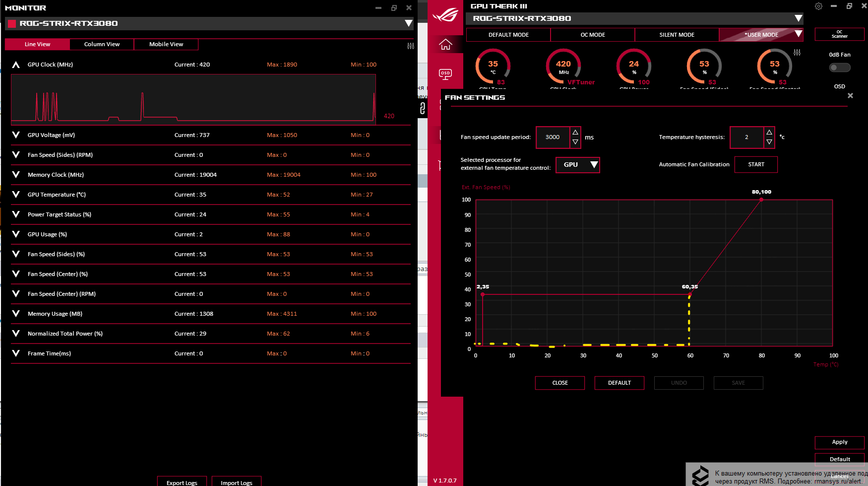Viewport: 868px width, 486px height.
Task: Toggle the 0dB Fan switch
Action: pos(840,68)
